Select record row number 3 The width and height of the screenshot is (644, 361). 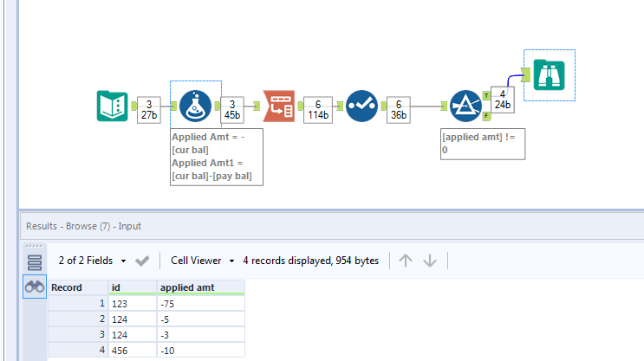coord(78,335)
